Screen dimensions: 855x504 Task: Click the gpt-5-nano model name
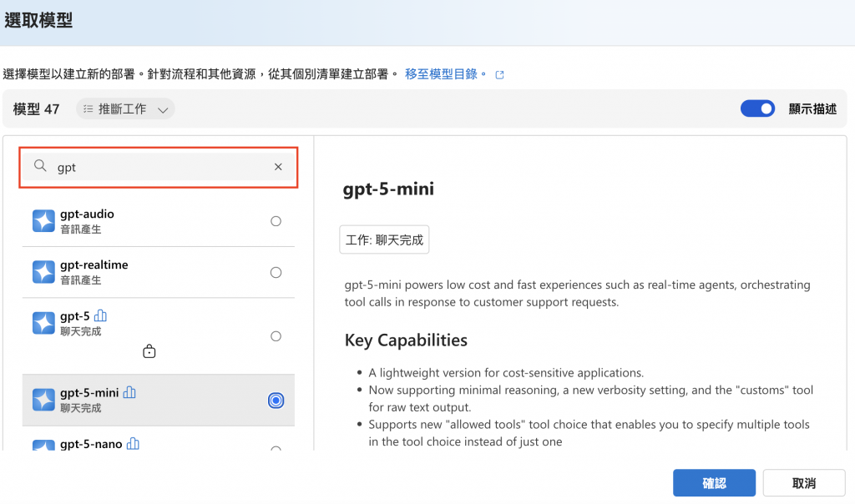click(x=91, y=444)
